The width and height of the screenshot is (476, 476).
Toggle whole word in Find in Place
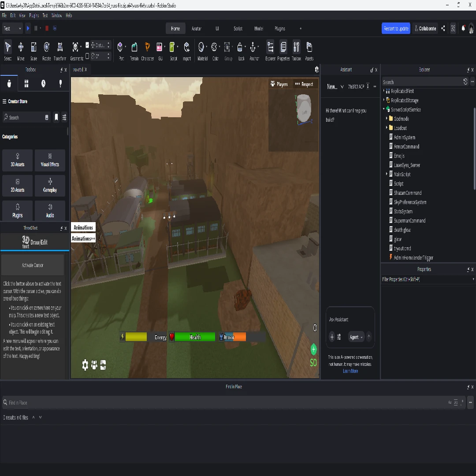pos(456,402)
